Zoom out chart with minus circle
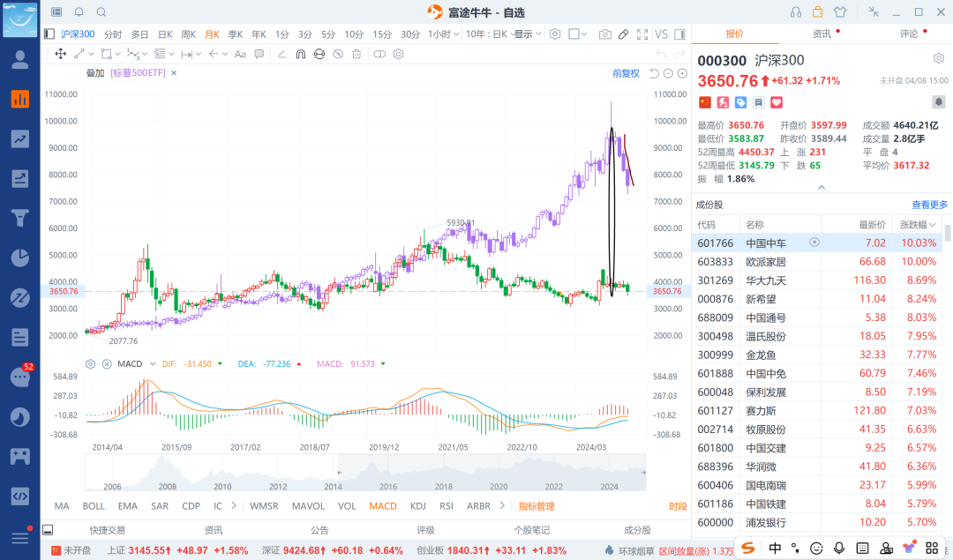Image resolution: width=953 pixels, height=560 pixels. click(668, 73)
